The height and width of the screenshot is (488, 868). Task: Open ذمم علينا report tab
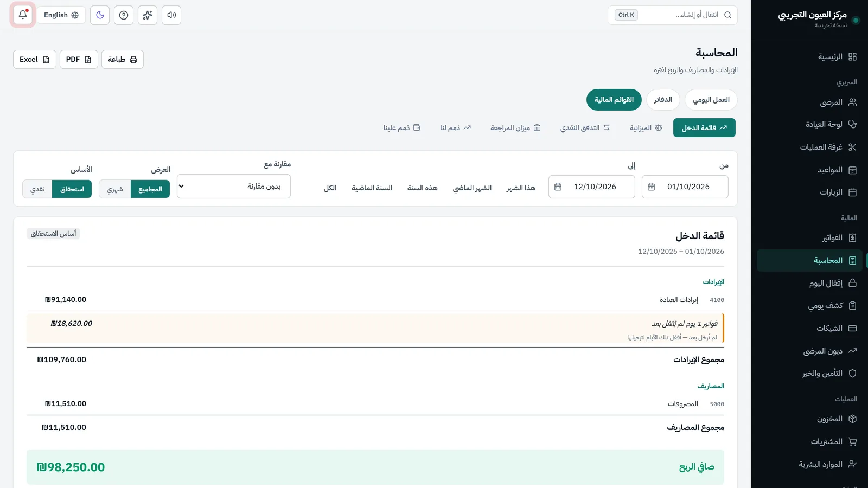click(402, 128)
